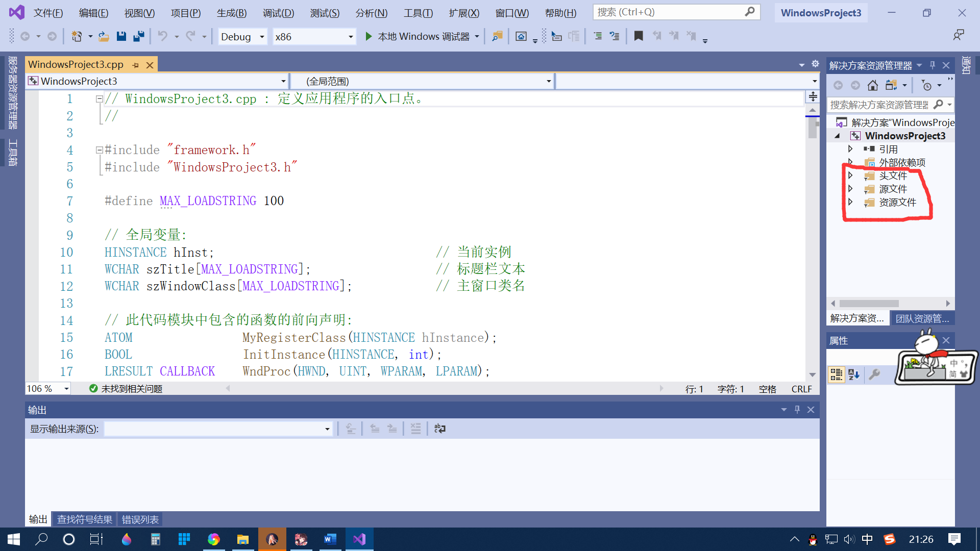Expand the 头文件 folder node
This screenshot has width=980, height=551.
pos(850,176)
